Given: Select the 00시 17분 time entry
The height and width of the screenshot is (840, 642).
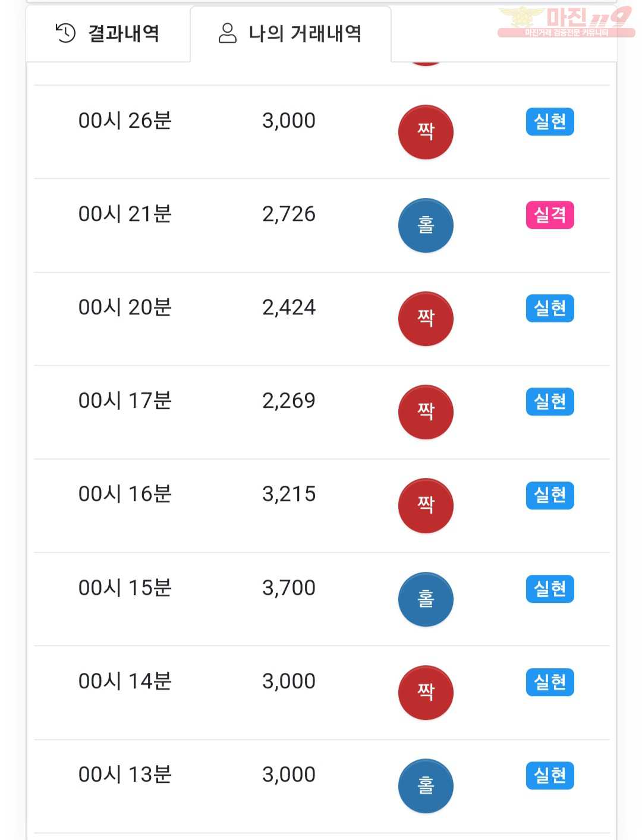Looking at the screenshot, I should click(125, 401).
